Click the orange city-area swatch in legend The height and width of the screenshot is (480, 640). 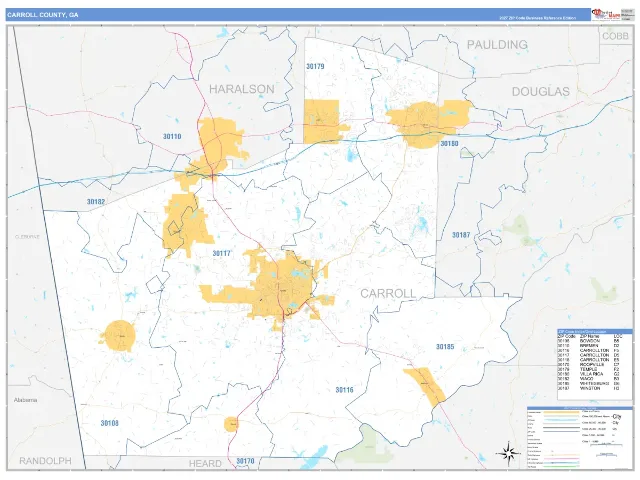coord(562,412)
